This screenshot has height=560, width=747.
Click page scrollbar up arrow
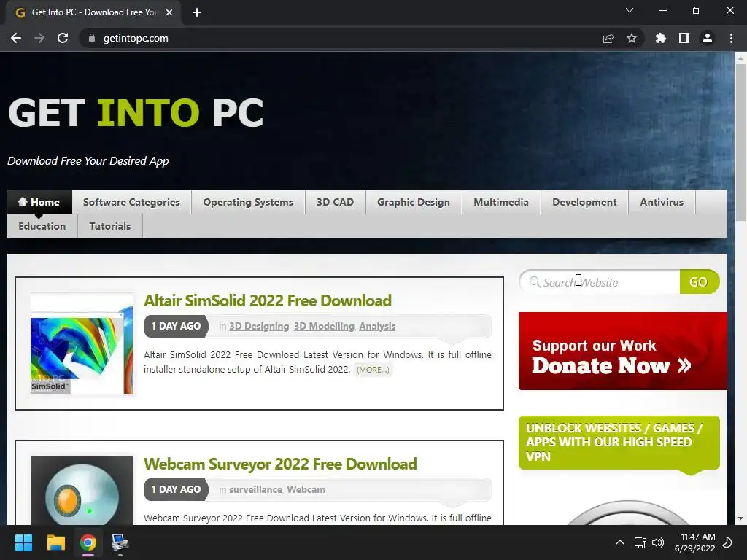[x=740, y=58]
